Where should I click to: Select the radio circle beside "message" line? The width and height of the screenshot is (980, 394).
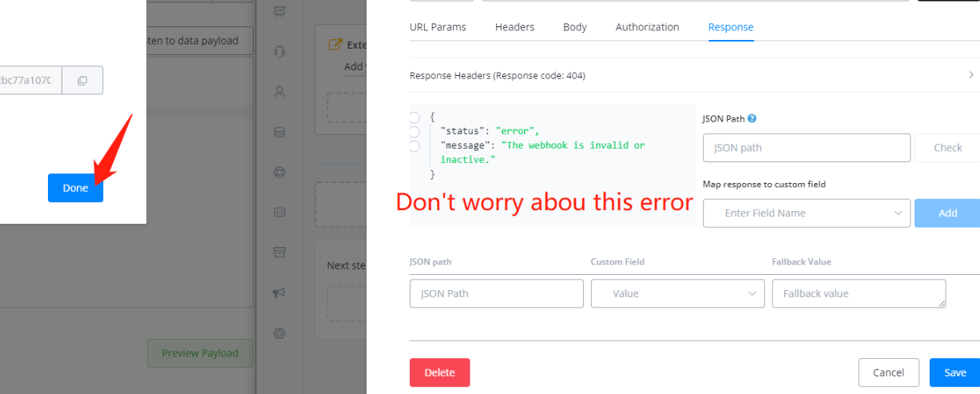tap(414, 146)
